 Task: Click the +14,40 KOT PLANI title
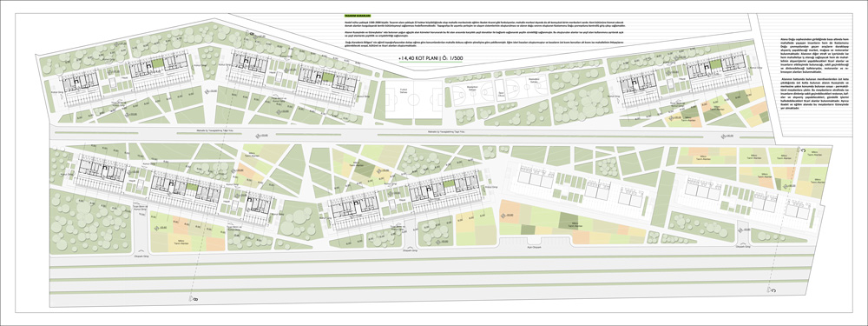click(x=431, y=57)
